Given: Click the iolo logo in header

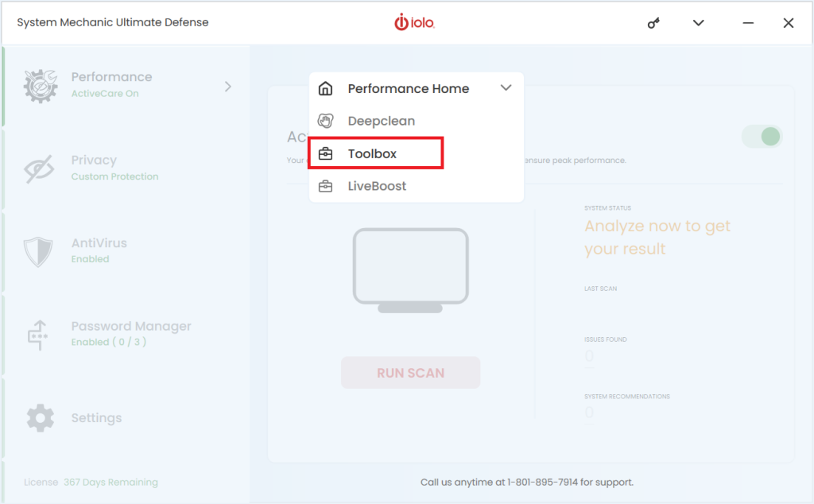Looking at the screenshot, I should click(x=413, y=22).
